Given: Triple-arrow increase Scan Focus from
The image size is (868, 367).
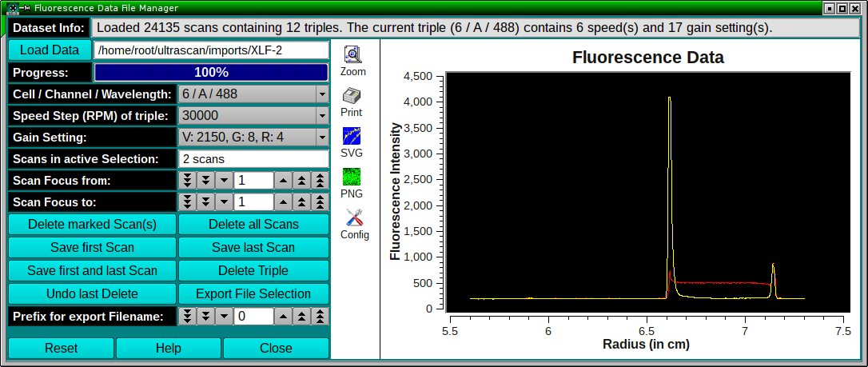Looking at the screenshot, I should pos(320,181).
